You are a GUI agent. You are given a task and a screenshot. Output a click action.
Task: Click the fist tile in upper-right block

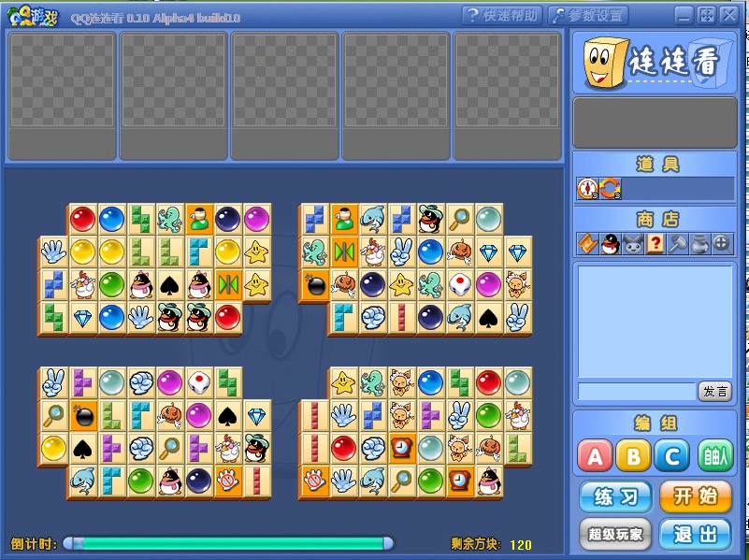pyautogui.click(x=373, y=318)
